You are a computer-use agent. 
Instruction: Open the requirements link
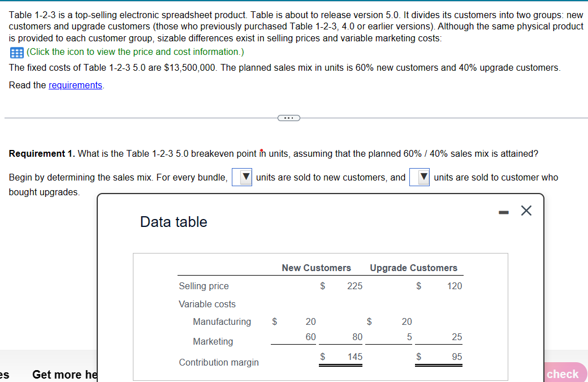[x=75, y=85]
